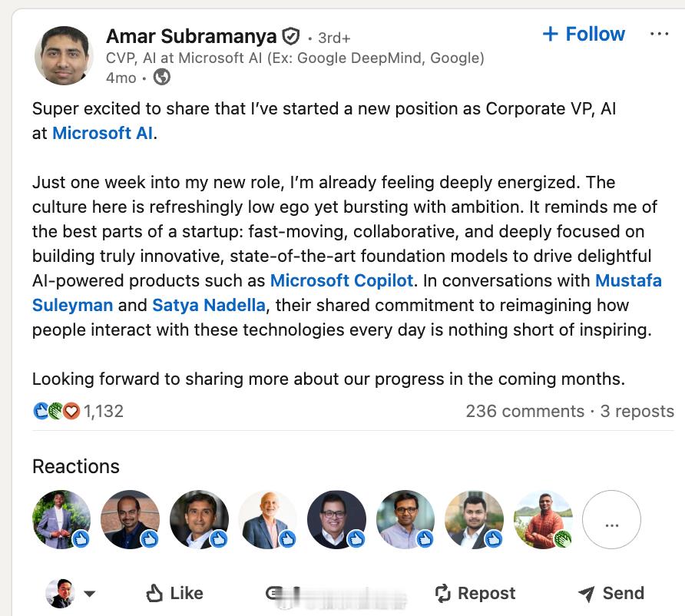Click the verified badge beside Amar Subramanya

pyautogui.click(x=291, y=36)
